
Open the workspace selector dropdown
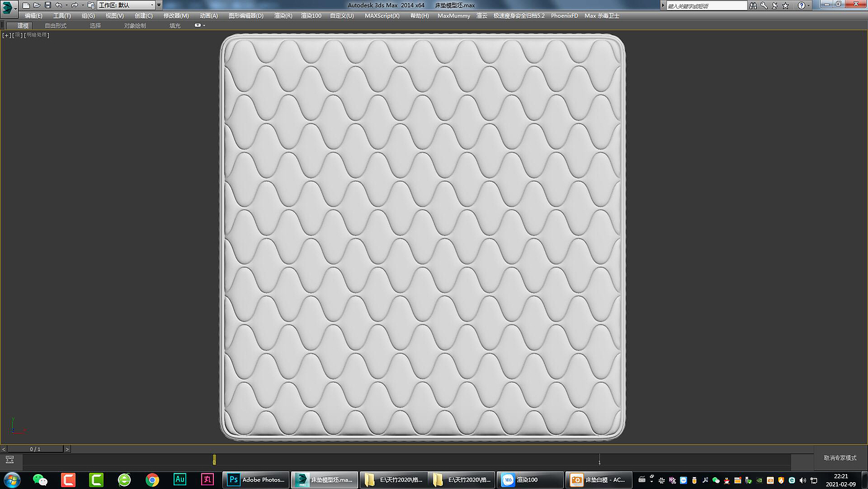pos(126,5)
